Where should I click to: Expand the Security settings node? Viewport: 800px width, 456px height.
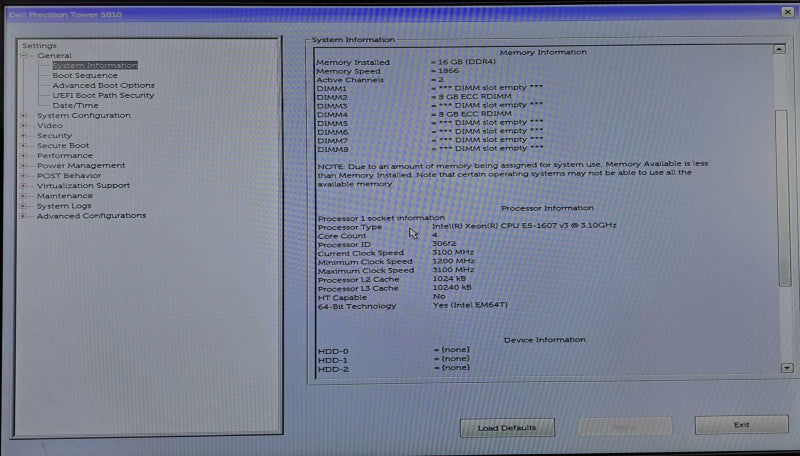(23, 136)
